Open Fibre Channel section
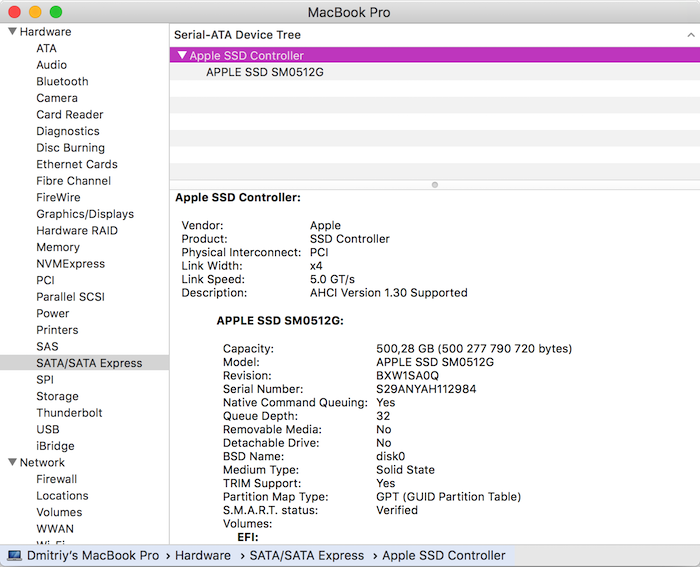The width and height of the screenshot is (700, 567). pos(74,180)
